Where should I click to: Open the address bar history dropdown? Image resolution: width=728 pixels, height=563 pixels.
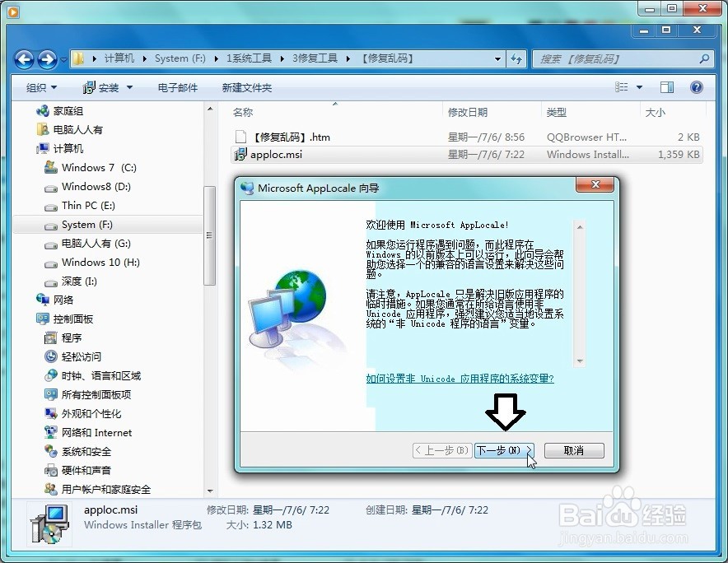tap(497, 59)
